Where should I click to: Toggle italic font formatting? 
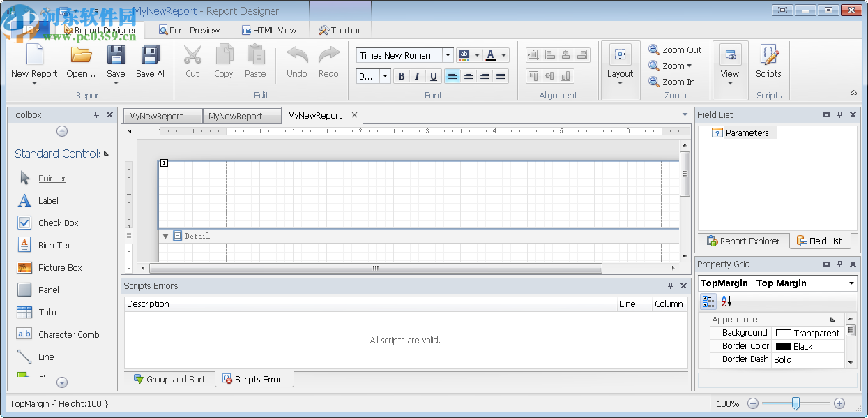coord(417,77)
